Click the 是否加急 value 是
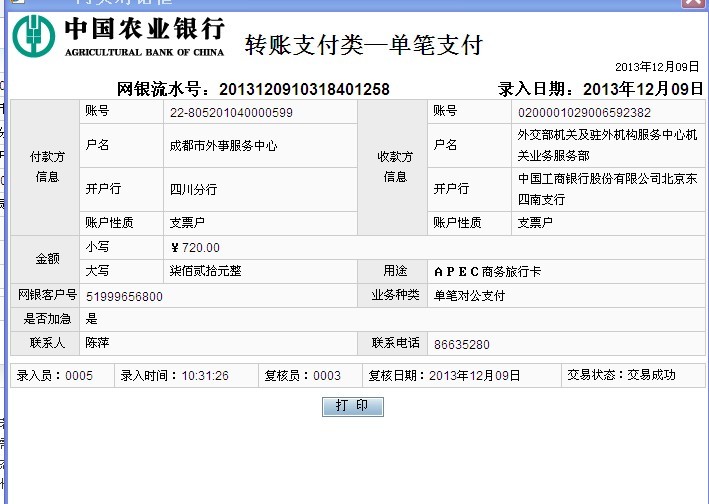Image resolution: width=709 pixels, height=504 pixels. click(x=91, y=319)
